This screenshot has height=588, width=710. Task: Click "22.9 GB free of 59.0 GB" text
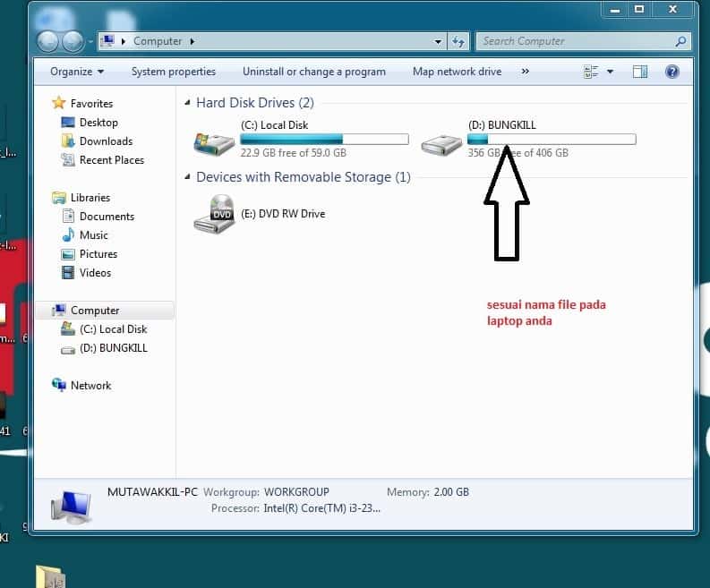pos(294,153)
